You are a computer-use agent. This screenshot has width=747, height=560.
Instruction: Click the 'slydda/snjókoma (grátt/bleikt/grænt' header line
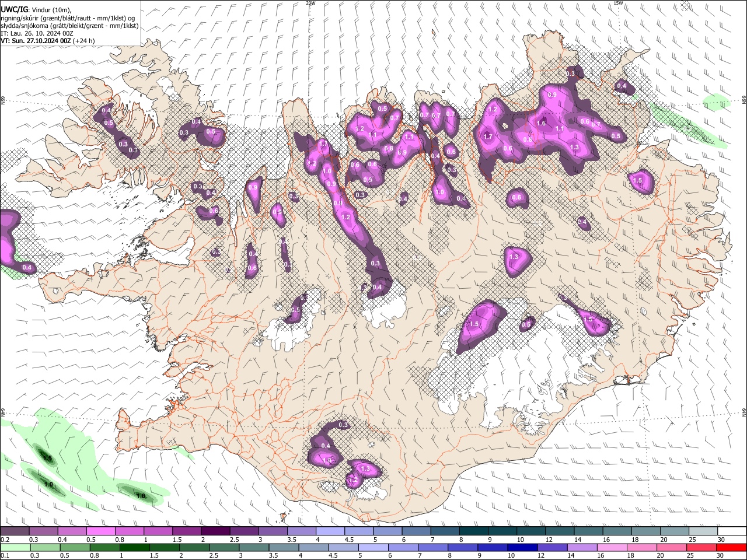tap(70, 26)
